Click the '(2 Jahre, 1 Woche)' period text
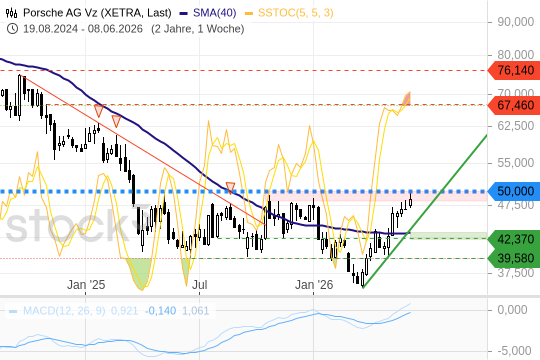Viewport: 540px width, 360px height. [198, 29]
